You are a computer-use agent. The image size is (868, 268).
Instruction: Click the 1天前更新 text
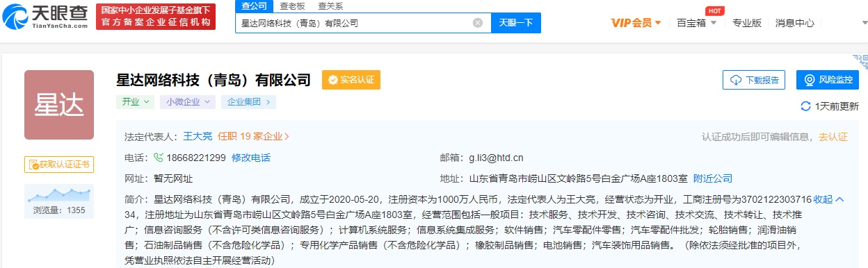point(837,106)
